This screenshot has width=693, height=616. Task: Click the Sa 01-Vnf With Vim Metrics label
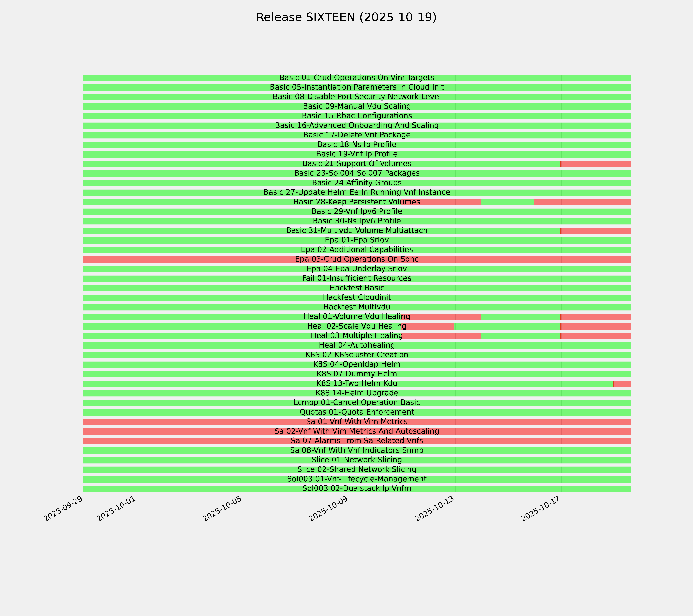(357, 422)
